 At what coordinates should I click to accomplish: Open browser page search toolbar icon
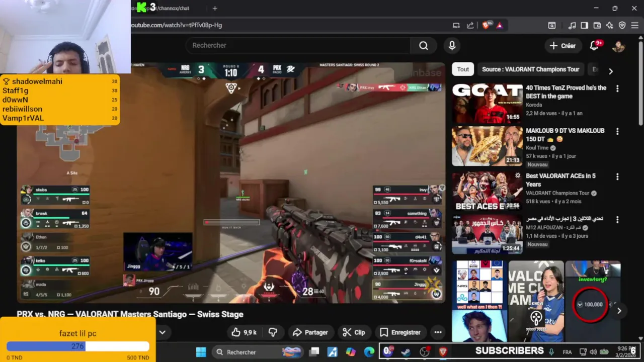pyautogui.click(x=552, y=25)
